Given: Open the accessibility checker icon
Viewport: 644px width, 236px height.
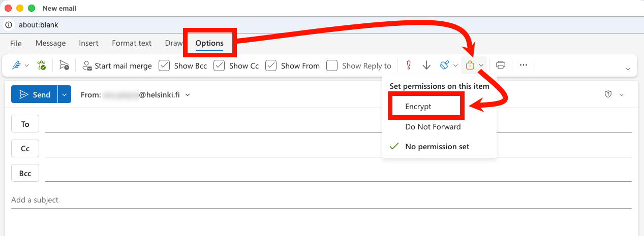Looking at the screenshot, I should (x=42, y=65).
